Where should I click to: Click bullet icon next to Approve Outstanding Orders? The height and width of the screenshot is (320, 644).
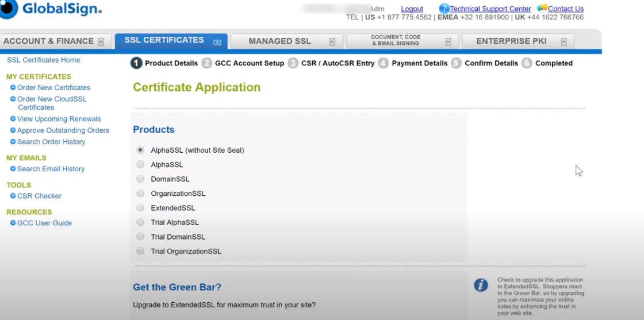tap(13, 130)
